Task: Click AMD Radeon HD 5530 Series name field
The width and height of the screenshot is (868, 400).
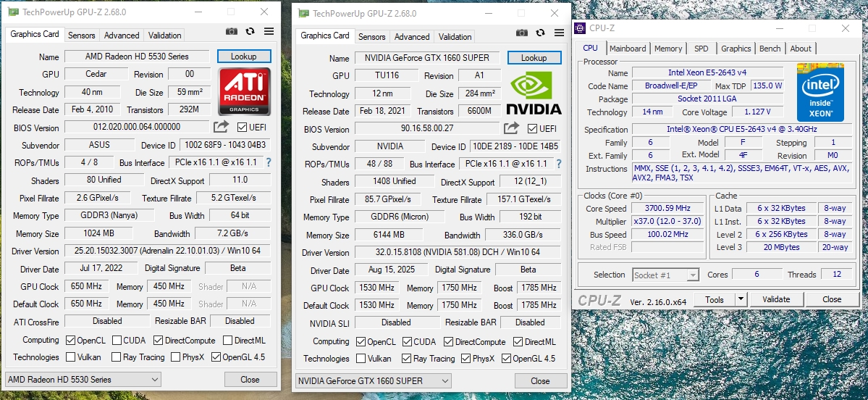Action: pos(137,57)
